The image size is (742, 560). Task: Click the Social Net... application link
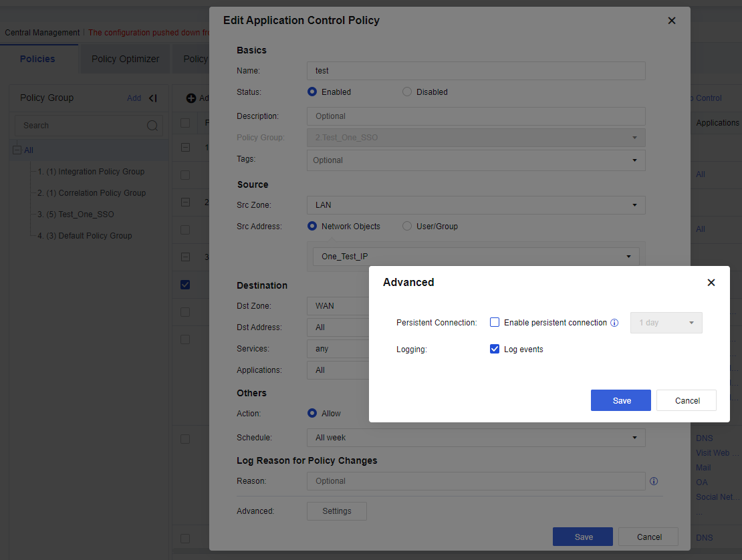coord(717,497)
